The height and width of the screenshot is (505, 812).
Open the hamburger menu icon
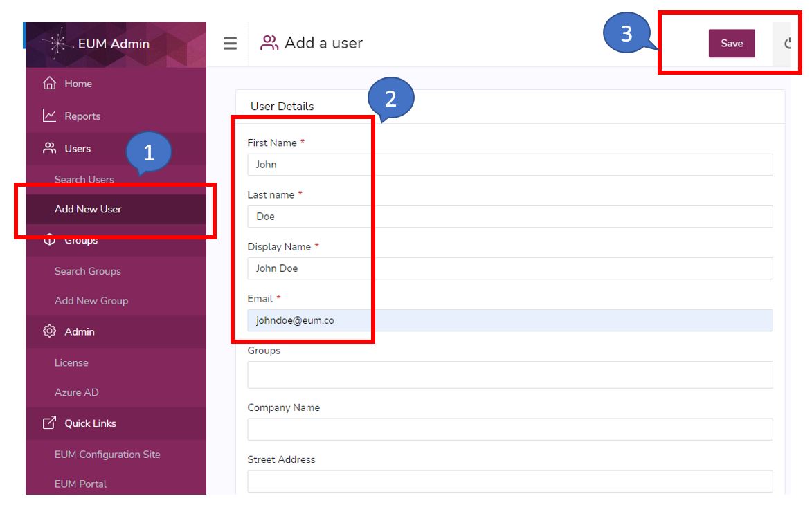(229, 43)
